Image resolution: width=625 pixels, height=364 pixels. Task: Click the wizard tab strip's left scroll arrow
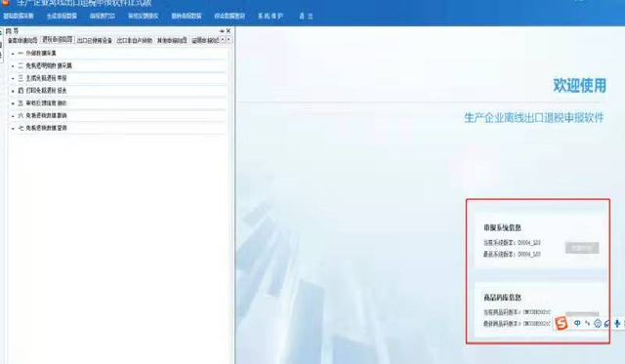223,39
